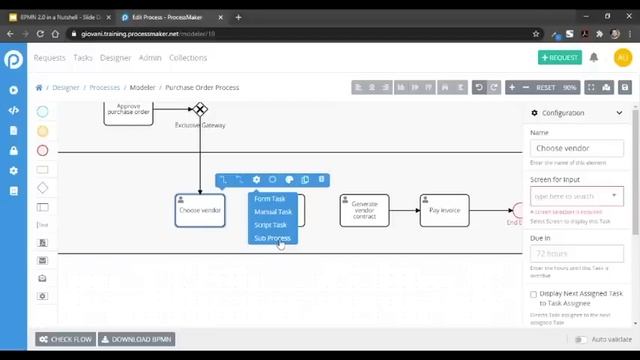Click the circle event icon on task crown
Image resolution: width=640 pixels, height=360 pixels.
point(273,180)
